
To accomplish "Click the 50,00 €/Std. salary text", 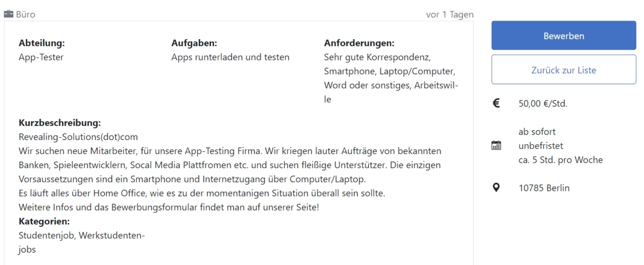I will click(543, 104).
